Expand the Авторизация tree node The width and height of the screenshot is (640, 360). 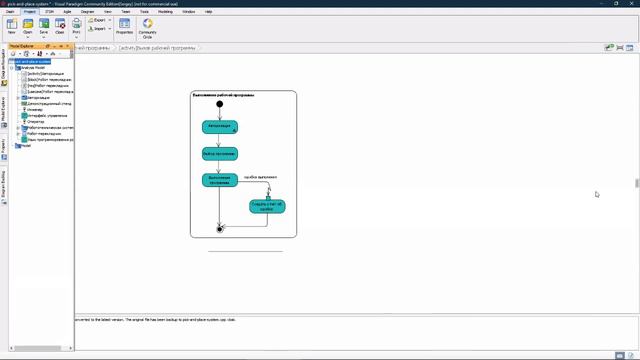(x=18, y=98)
